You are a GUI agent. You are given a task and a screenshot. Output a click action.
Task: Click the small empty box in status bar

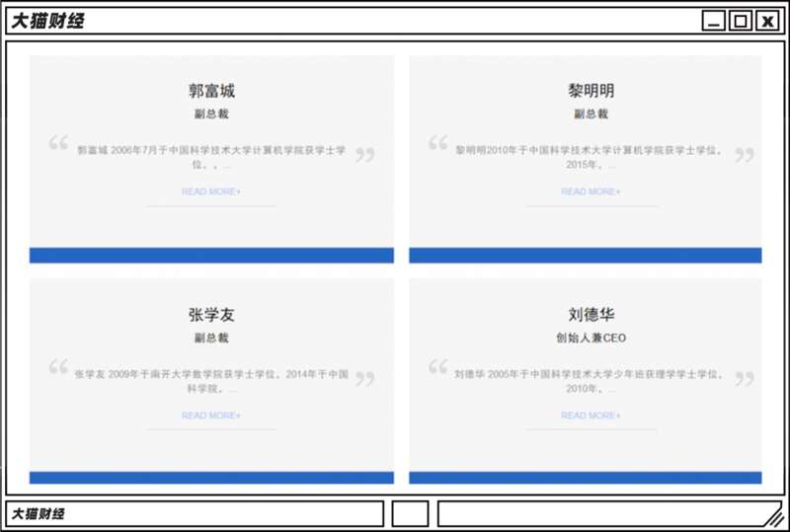410,514
